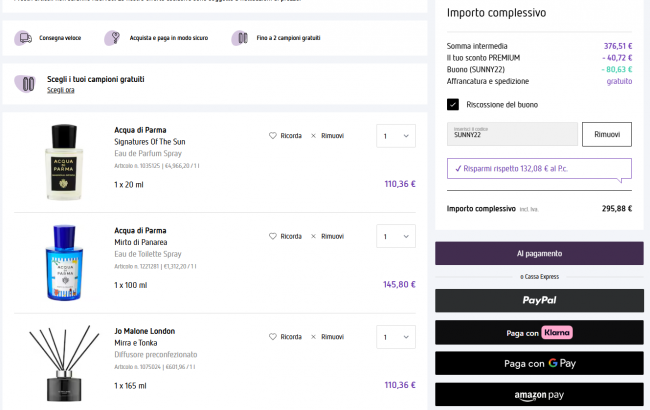Click the 'Jo Malone London' brand name
The image size is (650, 410).
(145, 331)
